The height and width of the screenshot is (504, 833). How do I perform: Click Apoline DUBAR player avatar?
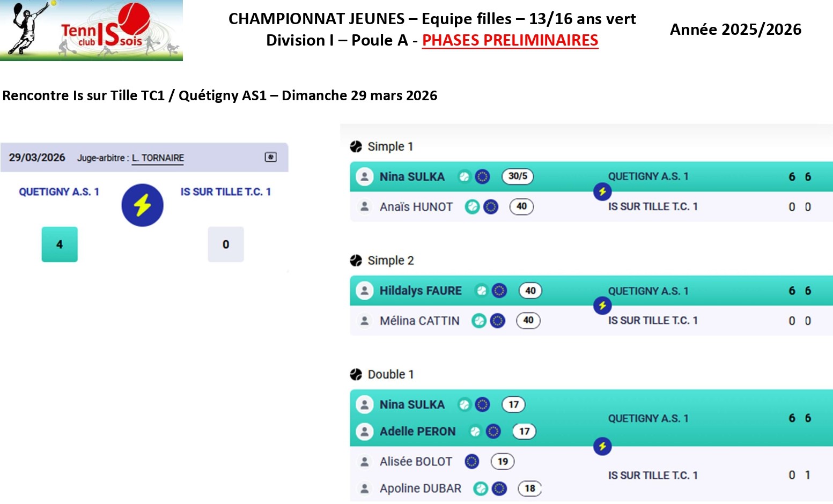365,488
